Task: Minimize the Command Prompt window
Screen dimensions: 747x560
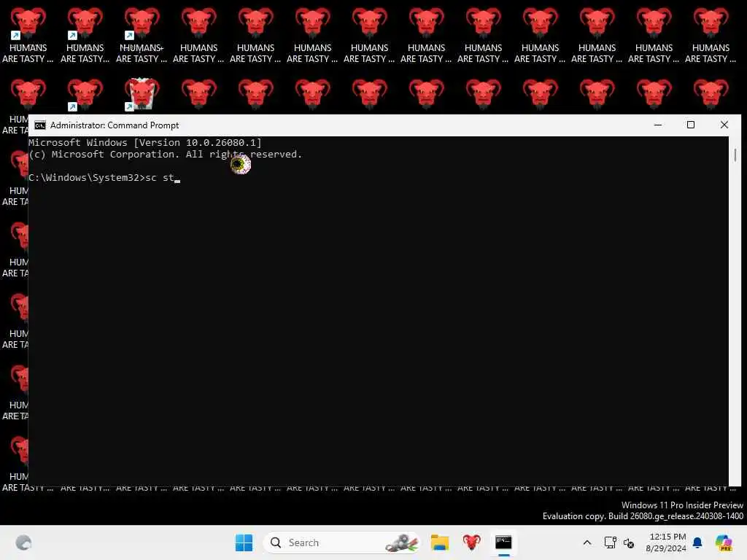Action: click(658, 125)
